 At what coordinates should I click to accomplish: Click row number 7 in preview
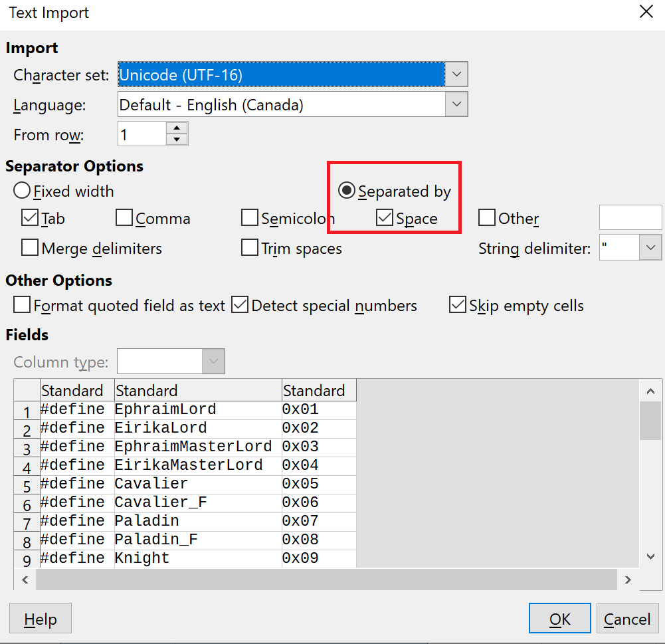coord(27,522)
